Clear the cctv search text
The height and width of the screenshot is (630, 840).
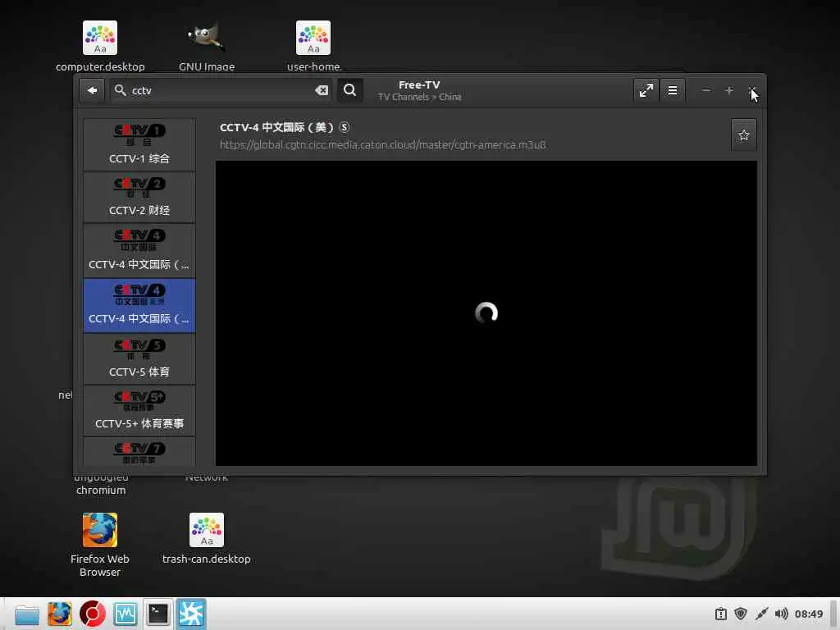322,90
